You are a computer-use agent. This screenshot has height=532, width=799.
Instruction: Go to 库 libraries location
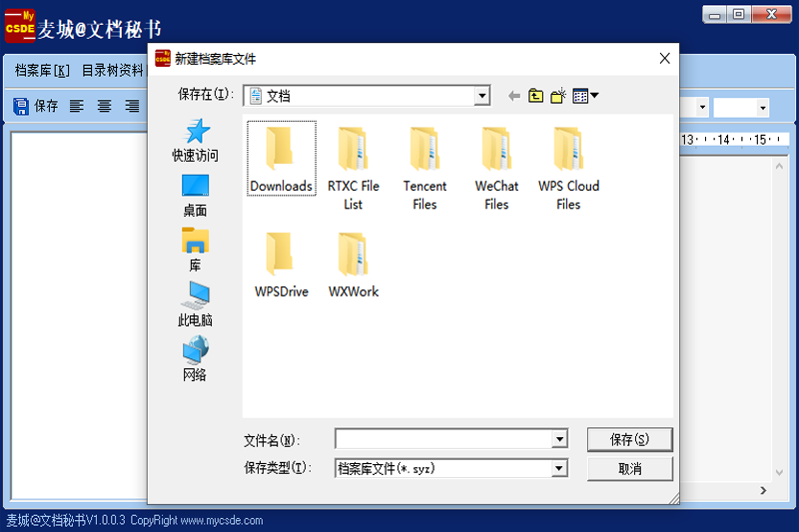pyautogui.click(x=195, y=250)
